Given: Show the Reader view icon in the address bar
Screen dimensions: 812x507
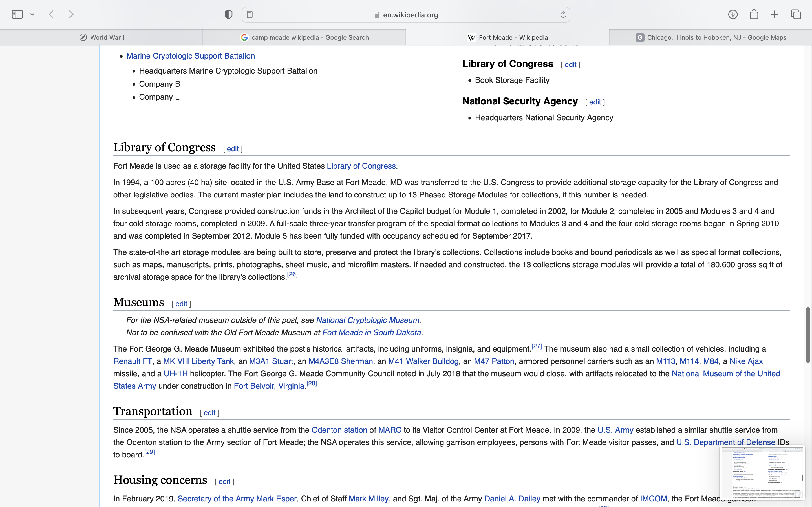Looking at the screenshot, I should click(x=250, y=14).
